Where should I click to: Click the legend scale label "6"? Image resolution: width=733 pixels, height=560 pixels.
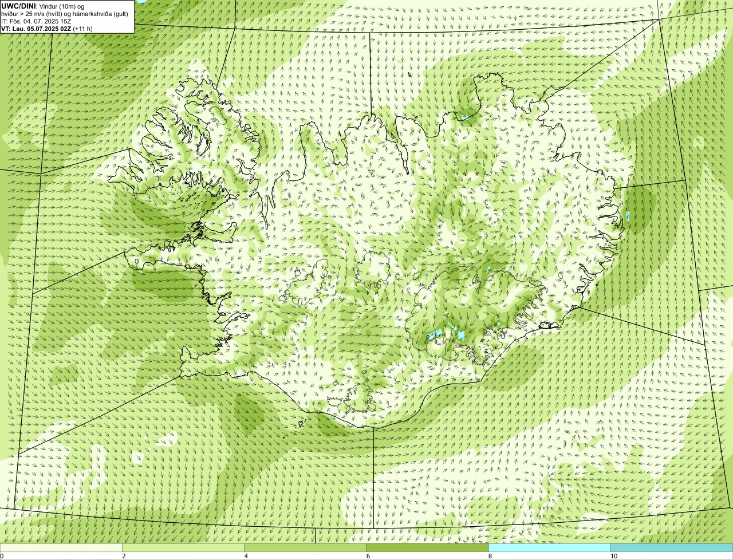(368, 556)
